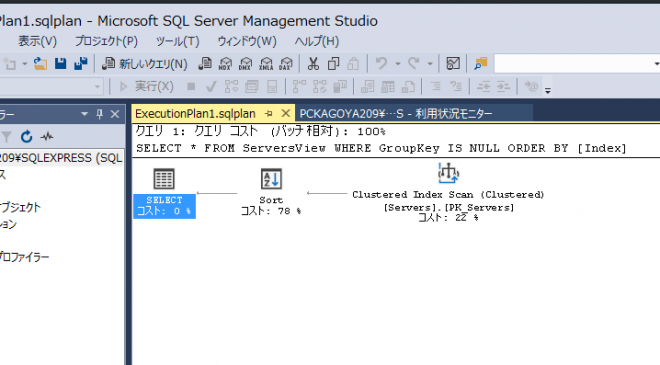
Task: Select Results to File output mode
Action: pos(408,87)
